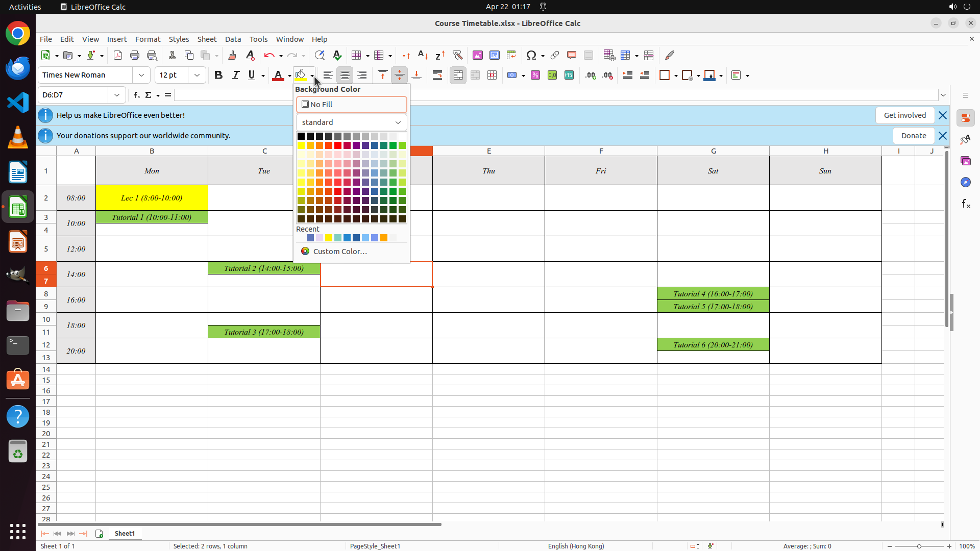Expand the standard palette dropdown
Image resolution: width=980 pixels, height=551 pixels.
[x=398, y=122]
